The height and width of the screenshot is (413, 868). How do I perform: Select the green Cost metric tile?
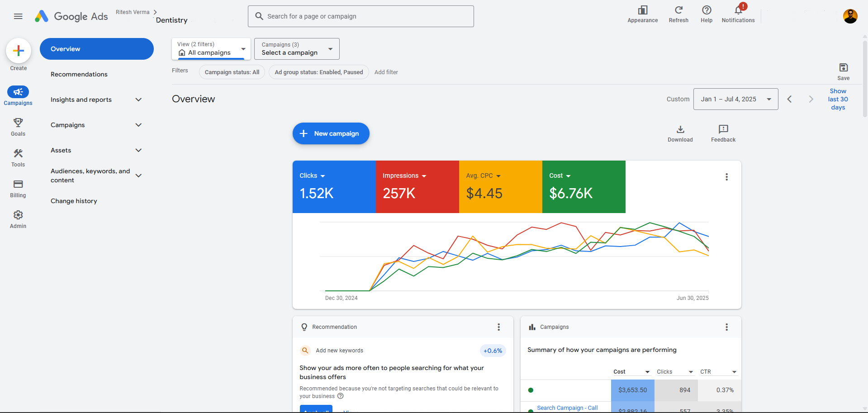point(583,187)
